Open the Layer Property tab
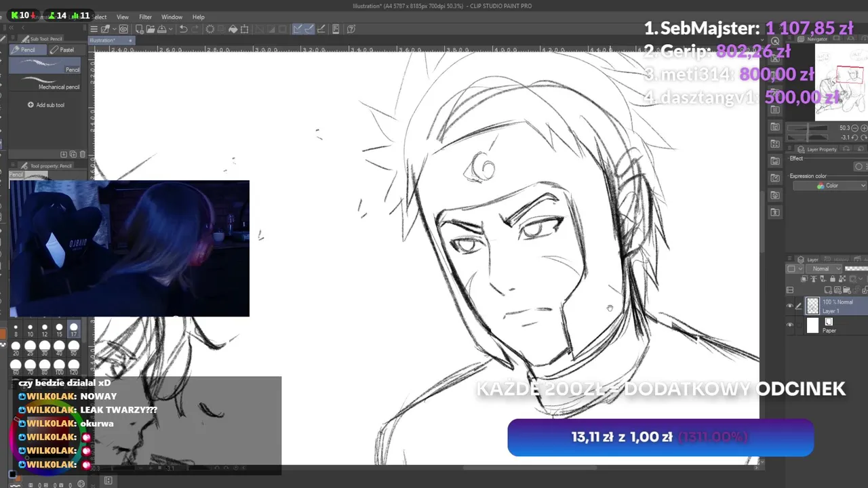This screenshot has height=488, width=868. point(818,149)
